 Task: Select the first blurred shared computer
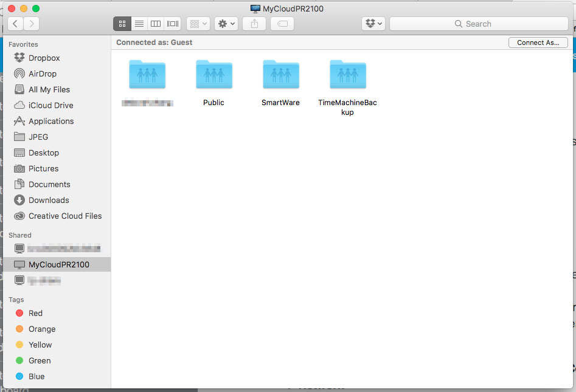57,249
